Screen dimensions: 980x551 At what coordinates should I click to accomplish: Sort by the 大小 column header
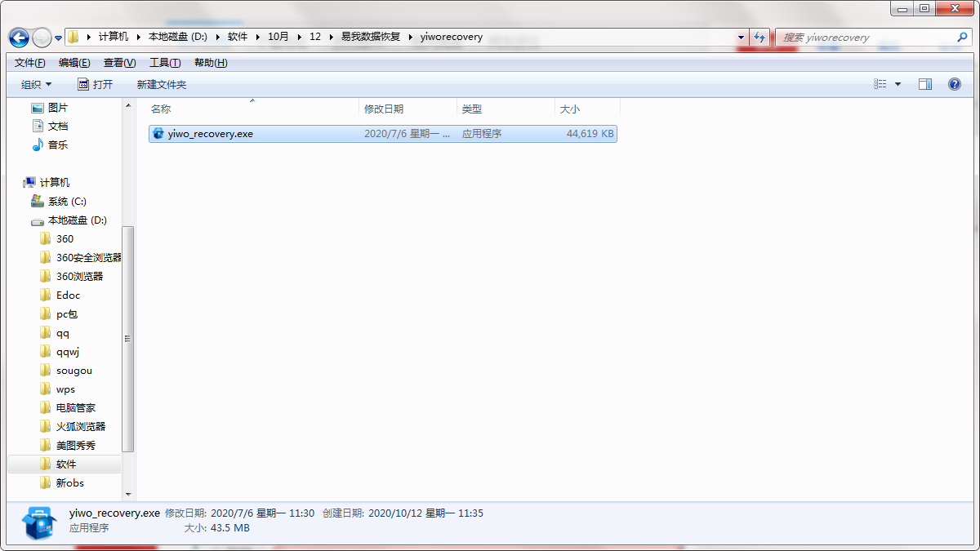tap(587, 109)
